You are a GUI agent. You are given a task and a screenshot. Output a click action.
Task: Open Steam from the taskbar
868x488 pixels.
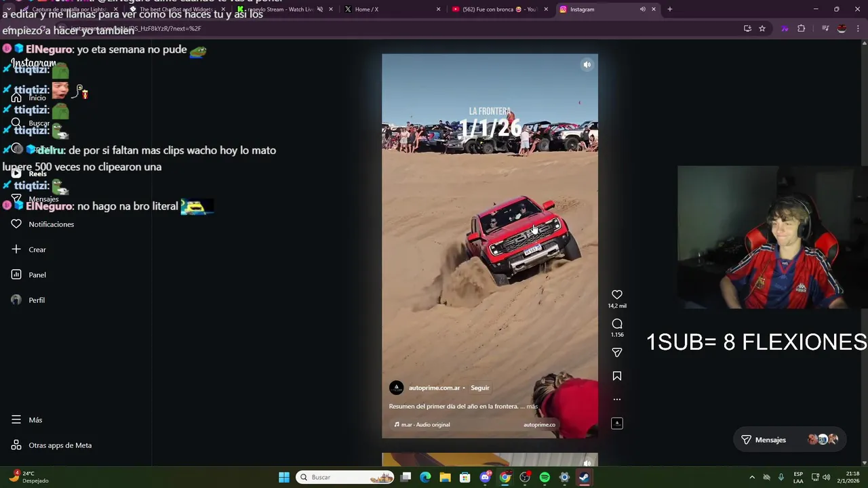584,477
